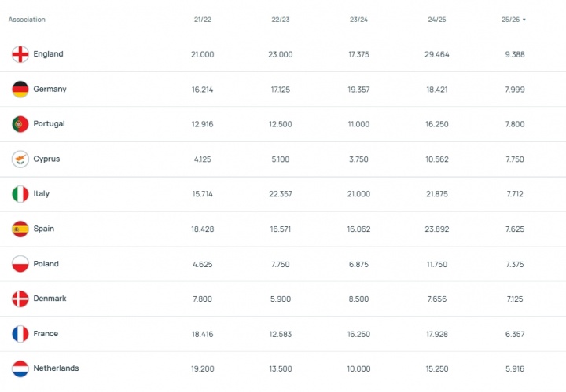Click England's 24/25 coefficient 29.464
The image size is (566, 392).
pyautogui.click(x=435, y=54)
